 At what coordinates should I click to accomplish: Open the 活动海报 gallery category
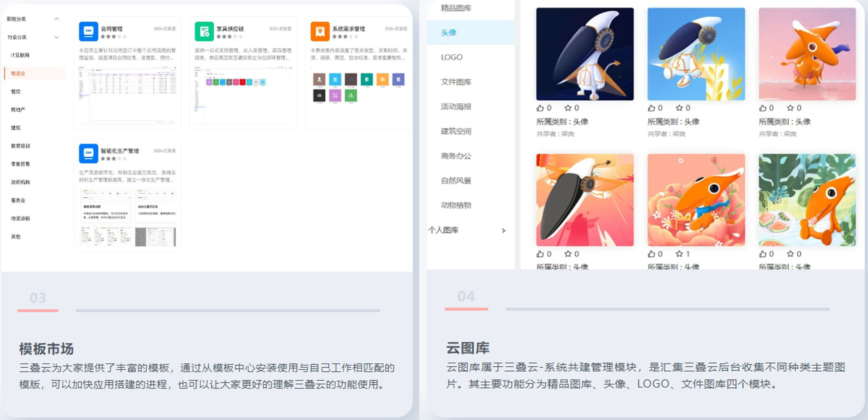coord(456,107)
